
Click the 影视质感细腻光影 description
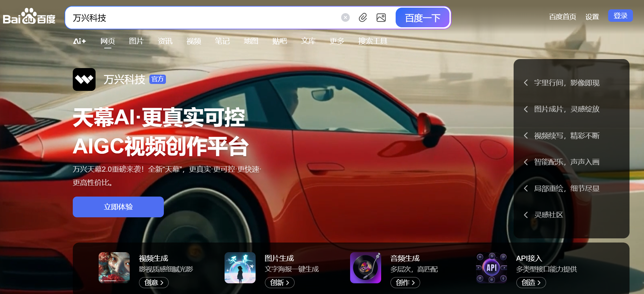click(x=166, y=269)
